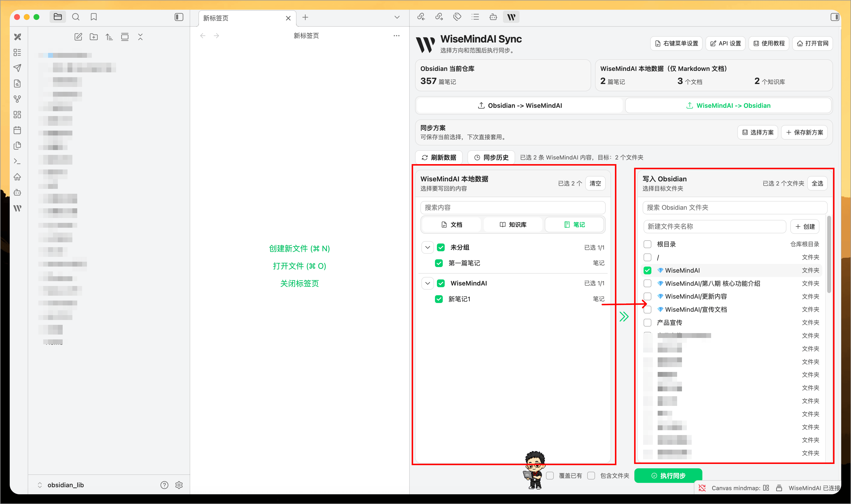Uncheck the 第一篇笔记 note checkbox

[439, 263]
